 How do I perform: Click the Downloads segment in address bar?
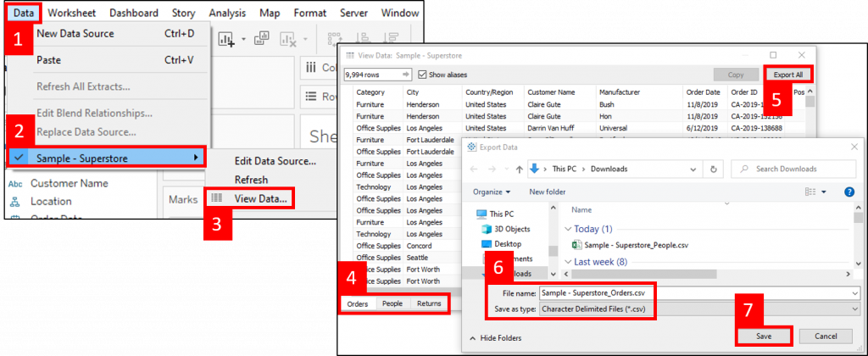(x=609, y=169)
